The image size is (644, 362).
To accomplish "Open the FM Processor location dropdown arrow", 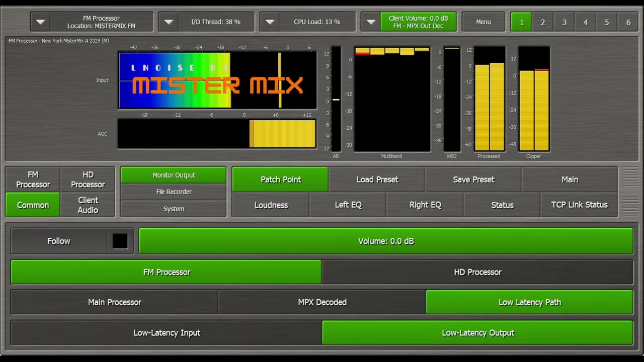I will (x=41, y=22).
